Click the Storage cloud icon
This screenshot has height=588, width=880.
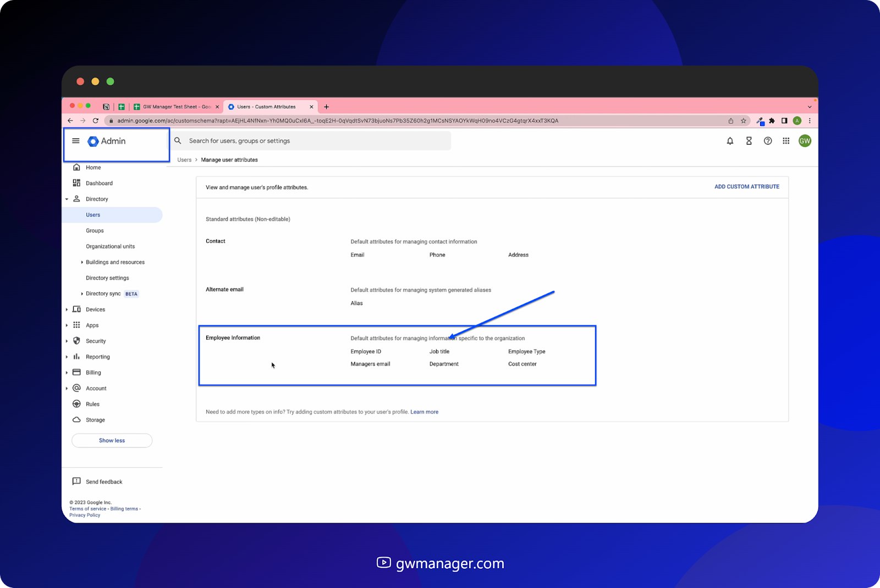click(76, 420)
